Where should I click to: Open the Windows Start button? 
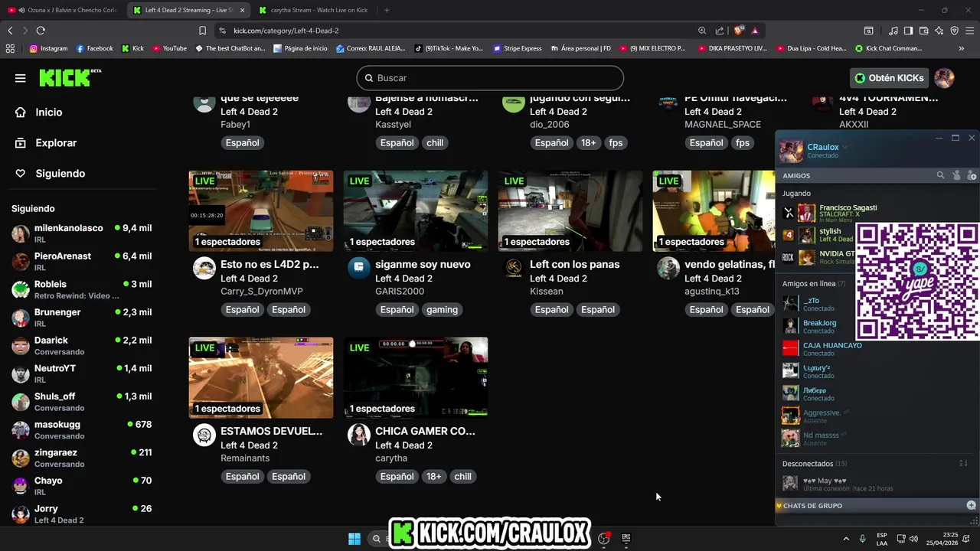354,539
